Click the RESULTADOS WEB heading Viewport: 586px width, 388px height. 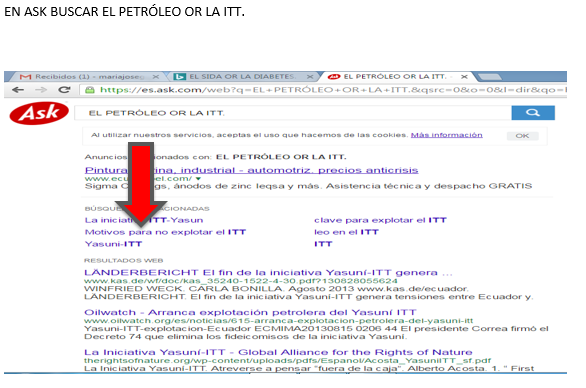(x=124, y=261)
